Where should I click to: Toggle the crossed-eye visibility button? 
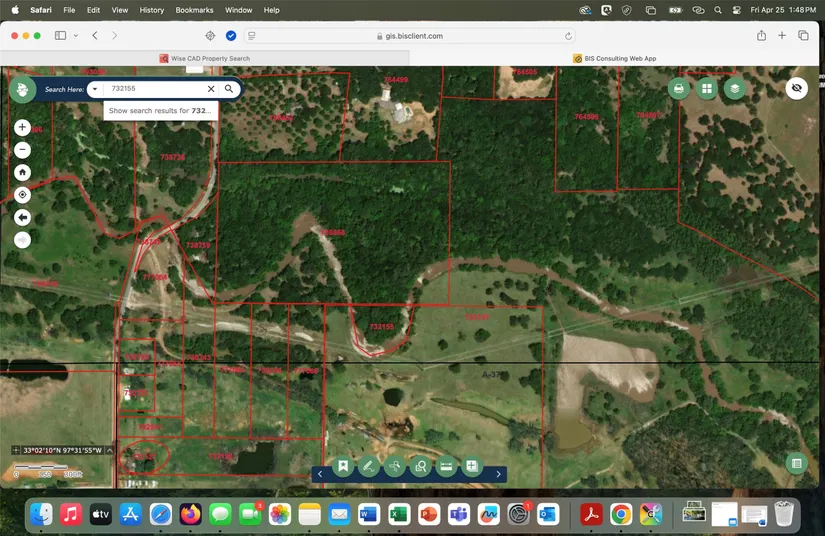click(796, 88)
